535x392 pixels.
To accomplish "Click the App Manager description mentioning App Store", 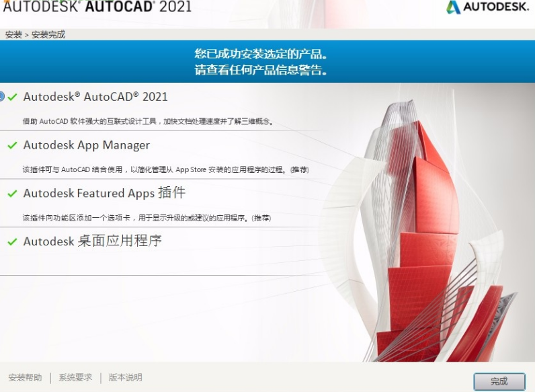I will [166, 169].
